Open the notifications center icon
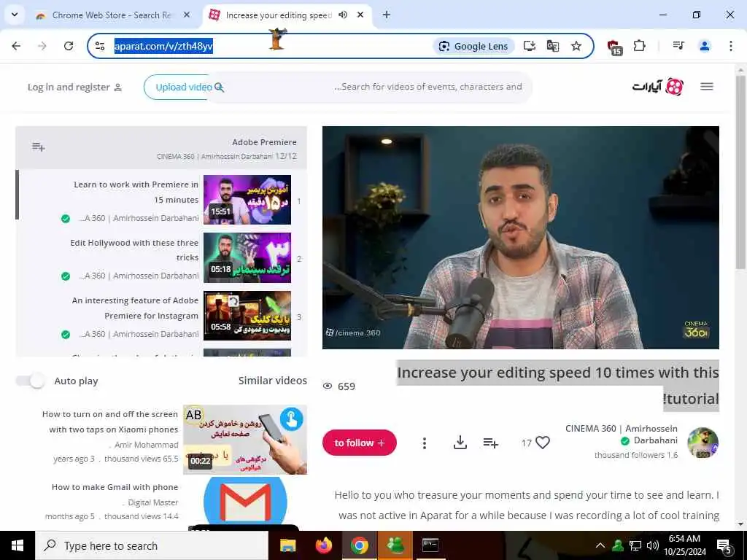Viewport: 747px width, 560px height. pyautogui.click(x=724, y=545)
